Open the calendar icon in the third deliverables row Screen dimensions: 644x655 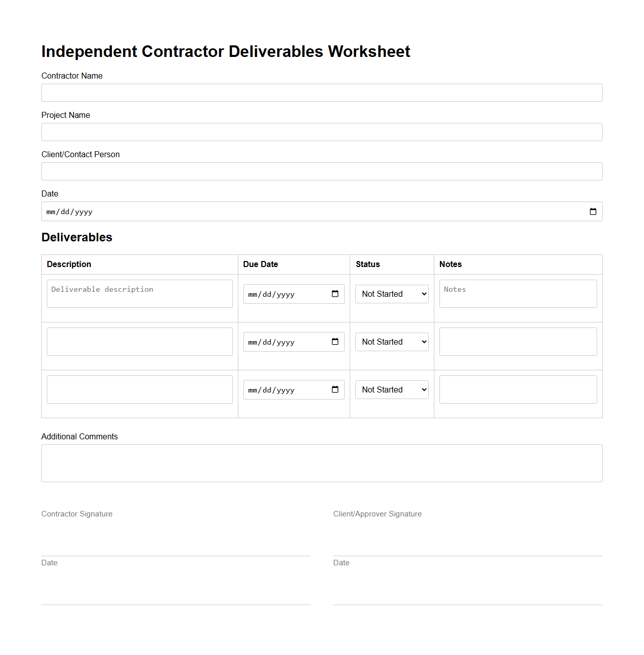(x=335, y=389)
